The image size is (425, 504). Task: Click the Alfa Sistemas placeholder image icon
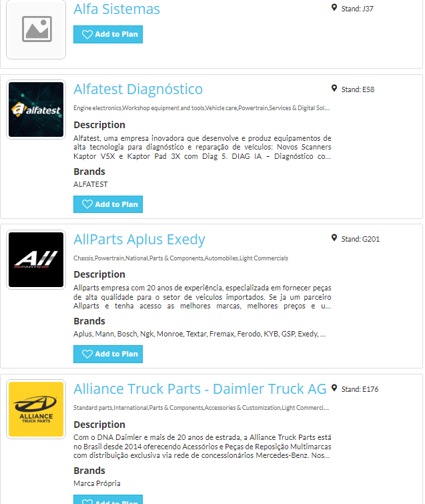(x=37, y=29)
